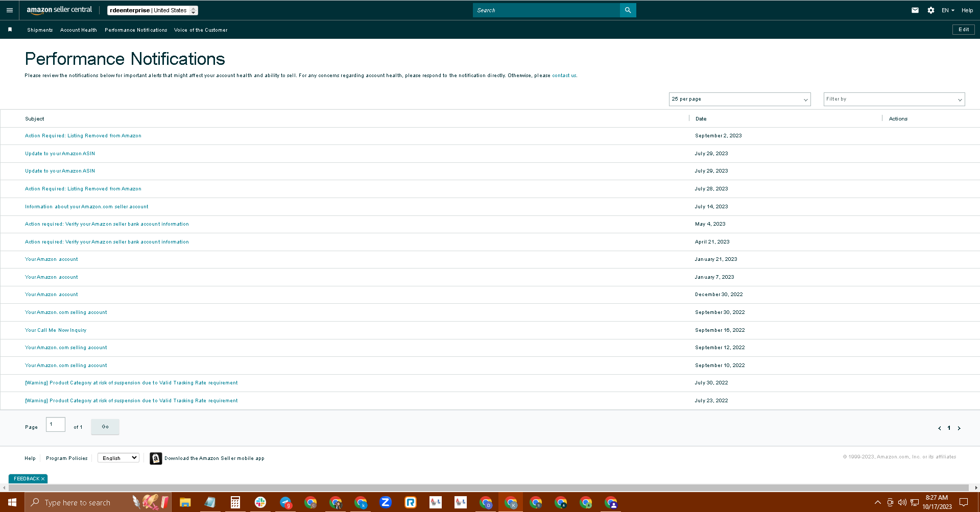Click the Help link in the footer

tap(30, 458)
